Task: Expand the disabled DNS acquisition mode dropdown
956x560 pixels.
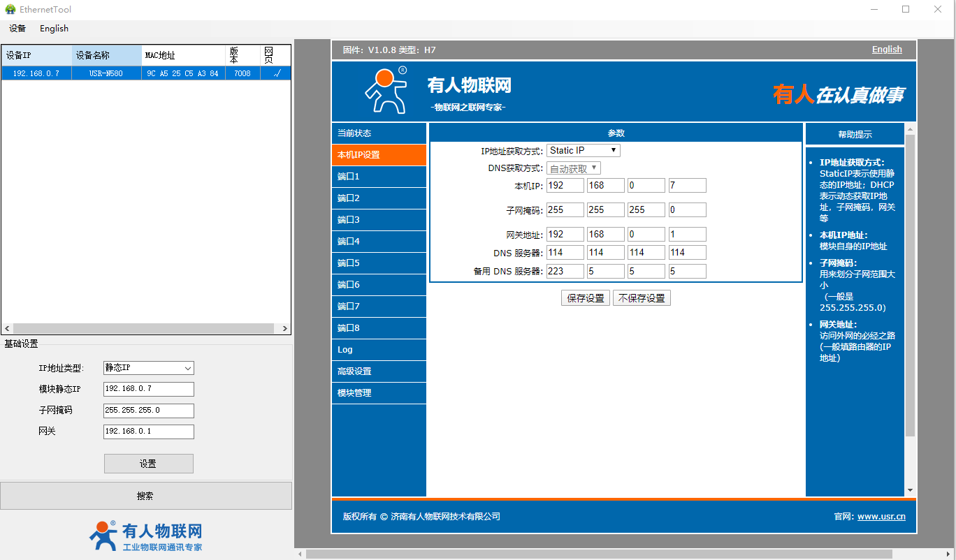Action: [x=574, y=168]
